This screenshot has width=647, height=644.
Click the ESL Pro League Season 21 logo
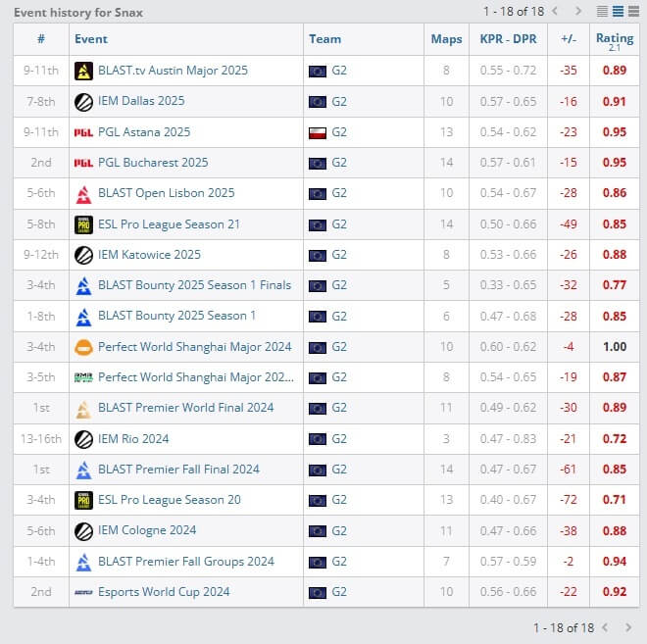click(x=83, y=224)
